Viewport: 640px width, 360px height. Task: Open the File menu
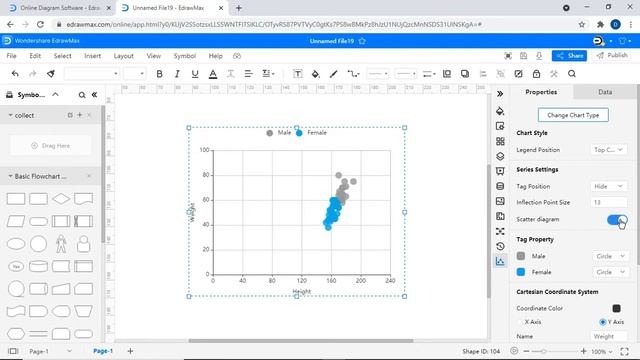pyautogui.click(x=11, y=56)
